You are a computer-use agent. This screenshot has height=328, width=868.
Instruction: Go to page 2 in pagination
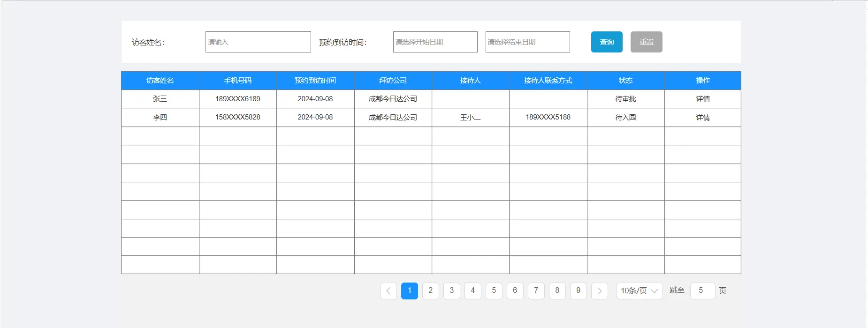pyautogui.click(x=430, y=291)
